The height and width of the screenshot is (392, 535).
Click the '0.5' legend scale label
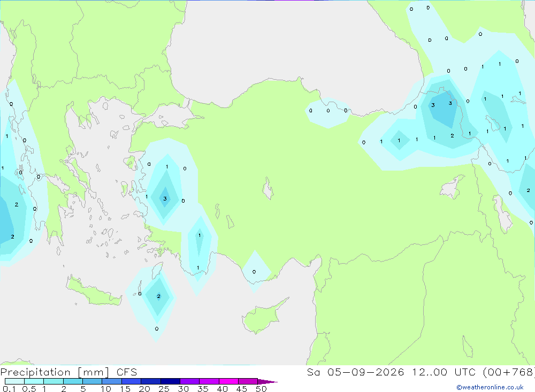pyautogui.click(x=29, y=389)
